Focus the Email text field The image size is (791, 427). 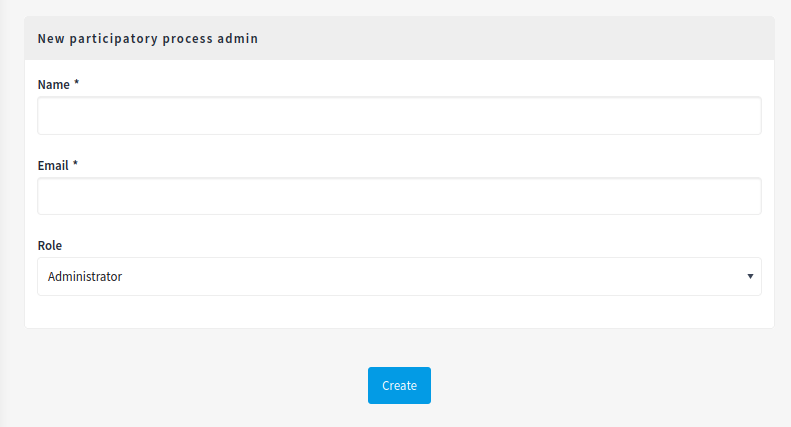(x=399, y=196)
